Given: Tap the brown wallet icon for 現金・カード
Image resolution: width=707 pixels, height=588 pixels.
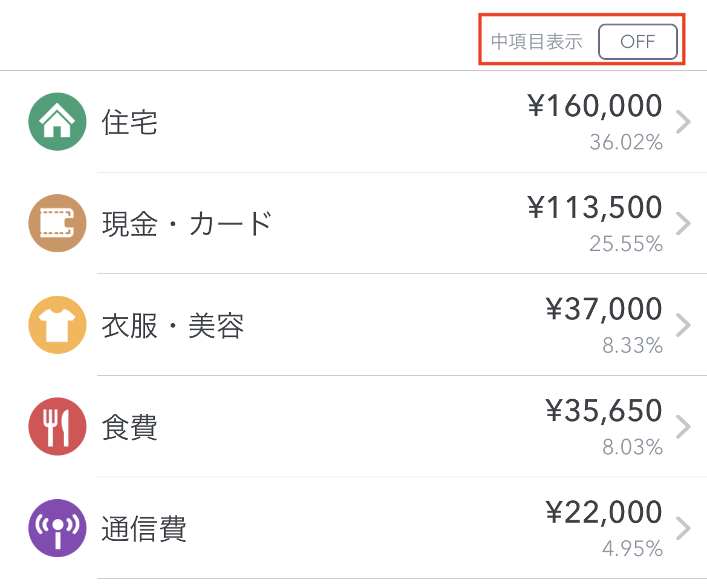Looking at the screenshot, I should [x=57, y=223].
